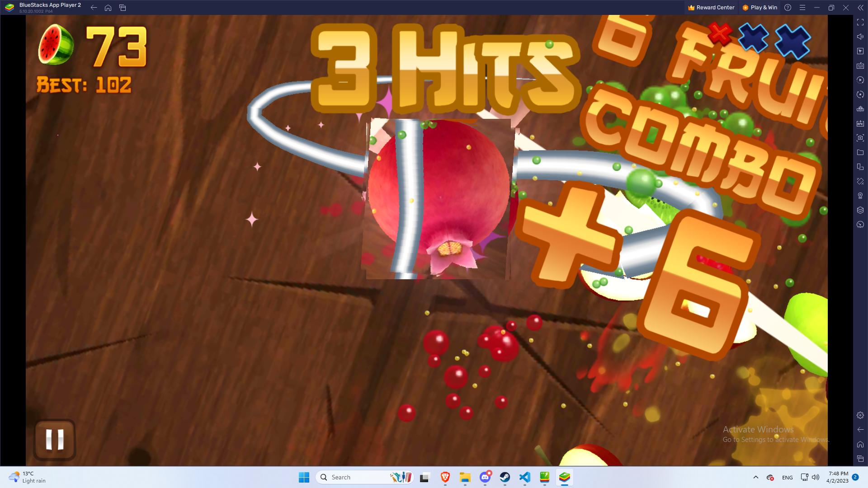
Task: Toggle BlueStacks full screen mode
Action: 860,22
